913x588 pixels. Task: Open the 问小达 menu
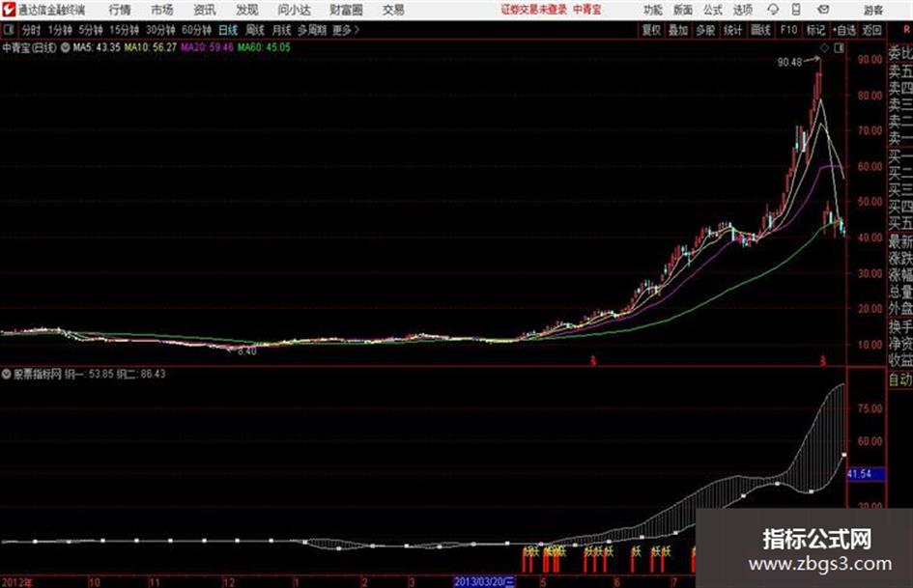tap(294, 10)
